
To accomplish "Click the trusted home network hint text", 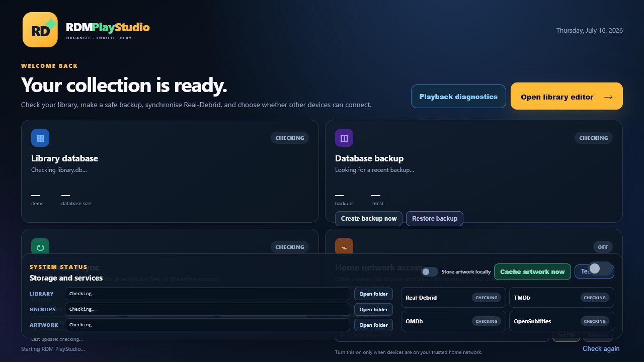I will pyautogui.click(x=409, y=352).
